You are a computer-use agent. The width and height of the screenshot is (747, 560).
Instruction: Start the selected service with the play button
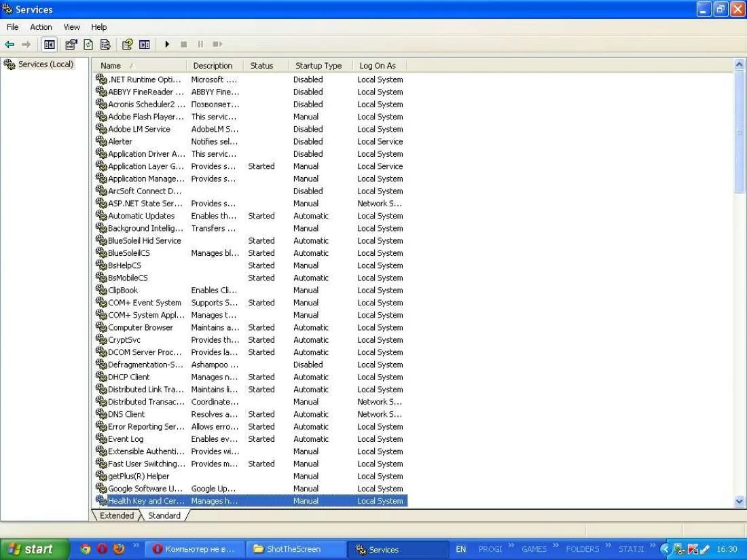(x=167, y=44)
